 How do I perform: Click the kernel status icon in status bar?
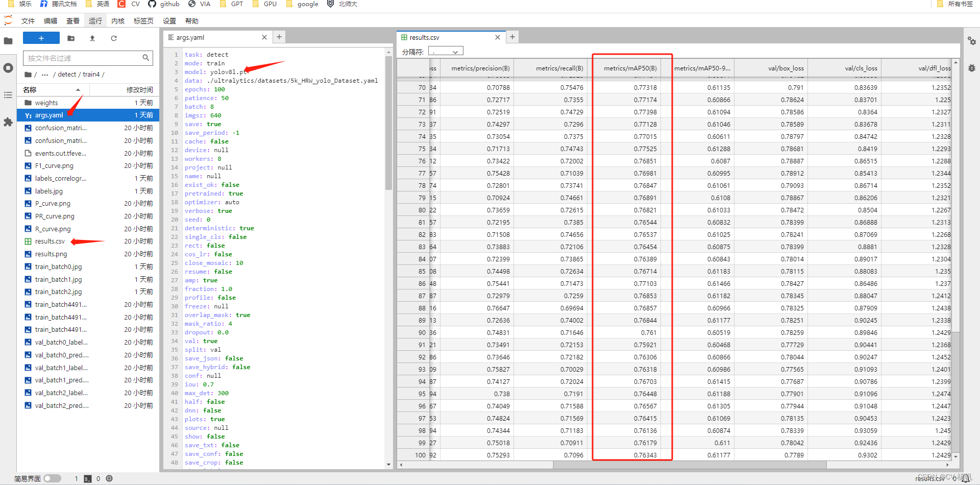(109, 479)
